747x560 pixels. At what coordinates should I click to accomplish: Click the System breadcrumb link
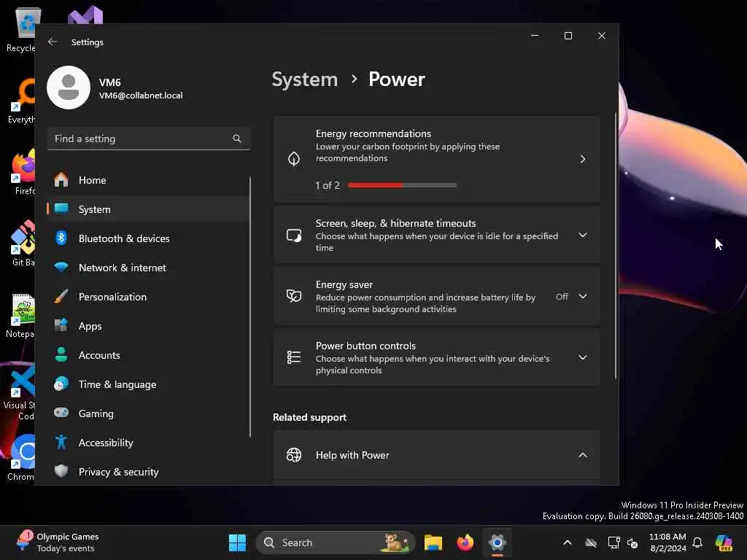(304, 79)
